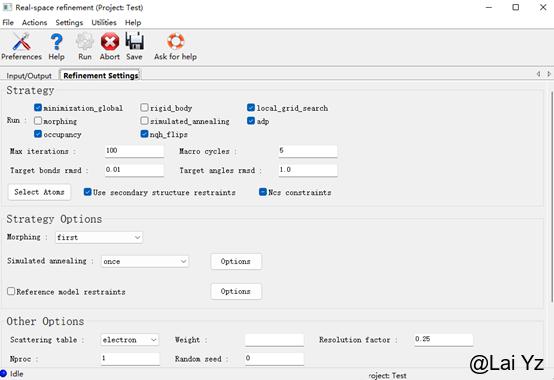
Task: Click the Ask for help lifebuoy icon
Action: 176,41
